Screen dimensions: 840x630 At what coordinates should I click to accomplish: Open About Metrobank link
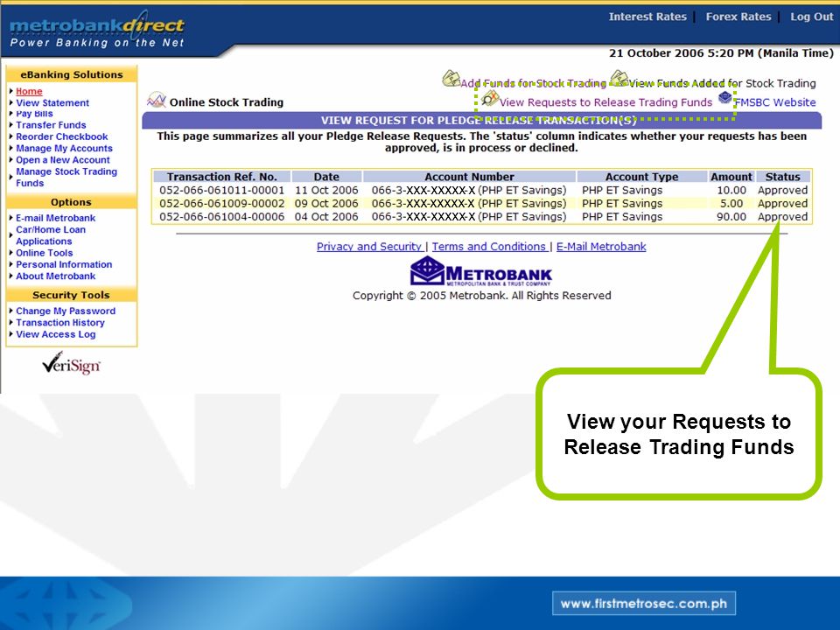coord(56,276)
